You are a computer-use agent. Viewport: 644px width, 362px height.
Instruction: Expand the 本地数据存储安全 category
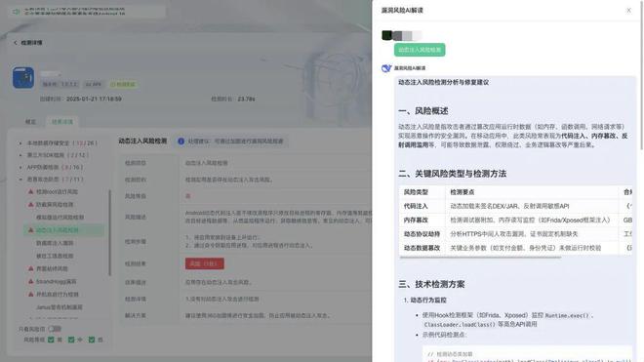tap(20, 143)
